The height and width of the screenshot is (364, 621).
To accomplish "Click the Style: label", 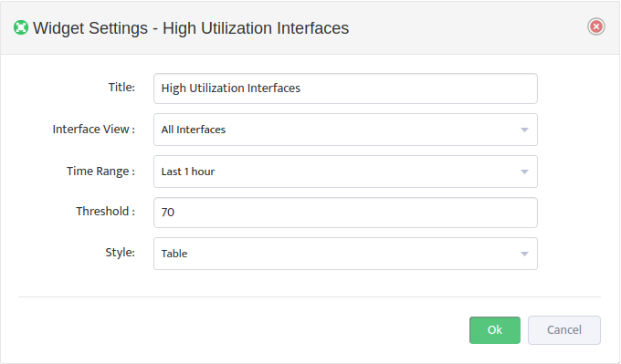I will 120,253.
